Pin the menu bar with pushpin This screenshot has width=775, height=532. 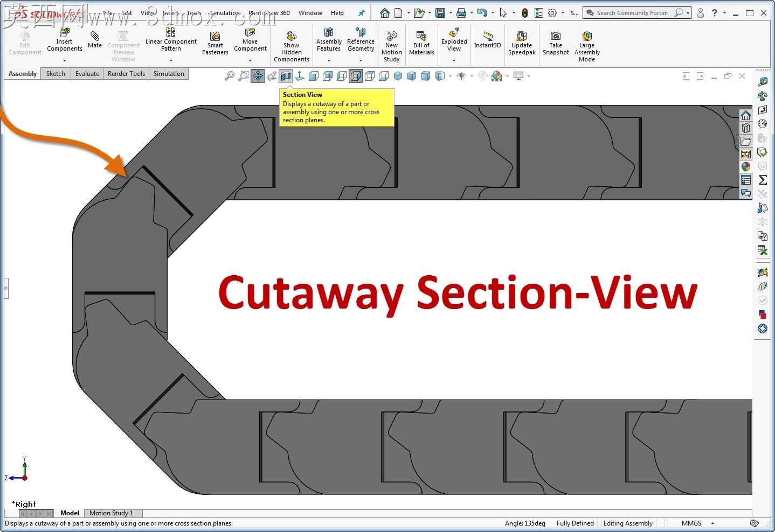[x=361, y=13]
